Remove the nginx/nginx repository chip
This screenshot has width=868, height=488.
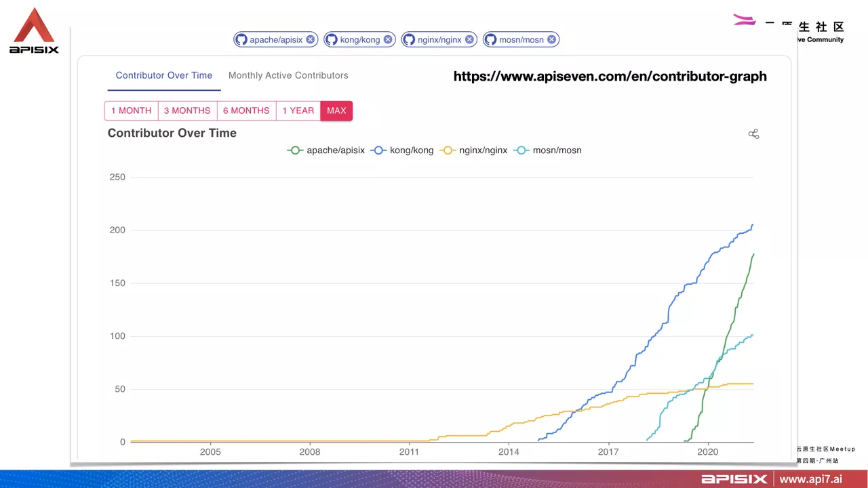click(x=469, y=39)
